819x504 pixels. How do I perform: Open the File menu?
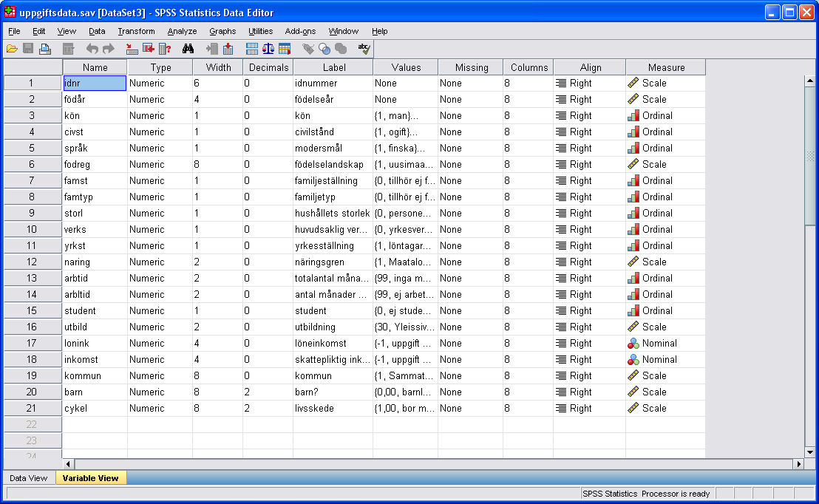point(14,31)
